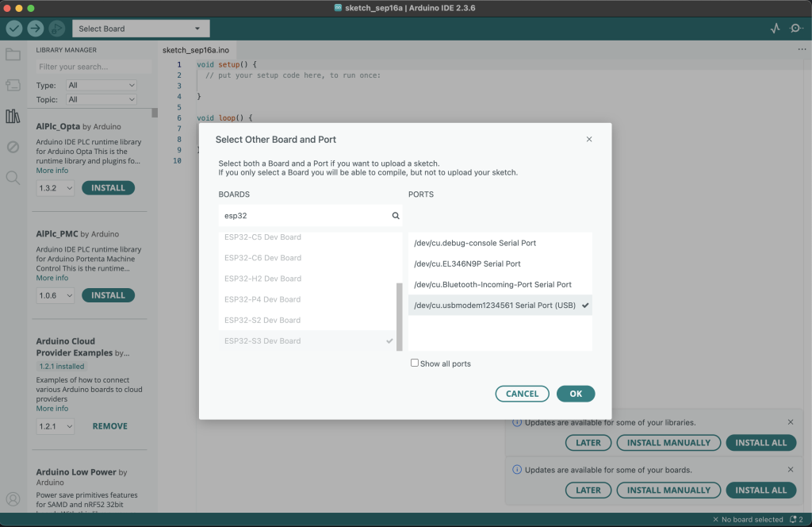Open AlPlc_PMC version 1.0.6 dropdown
This screenshot has height=527, width=812.
[x=55, y=295]
